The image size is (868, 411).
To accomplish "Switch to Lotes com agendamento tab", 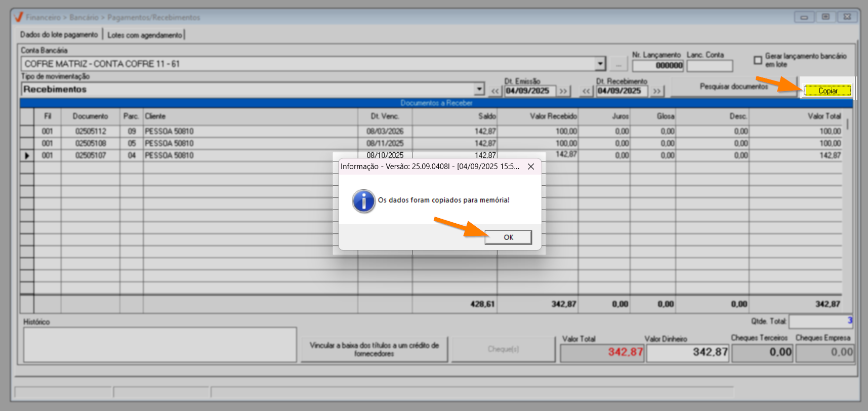I will click(145, 35).
